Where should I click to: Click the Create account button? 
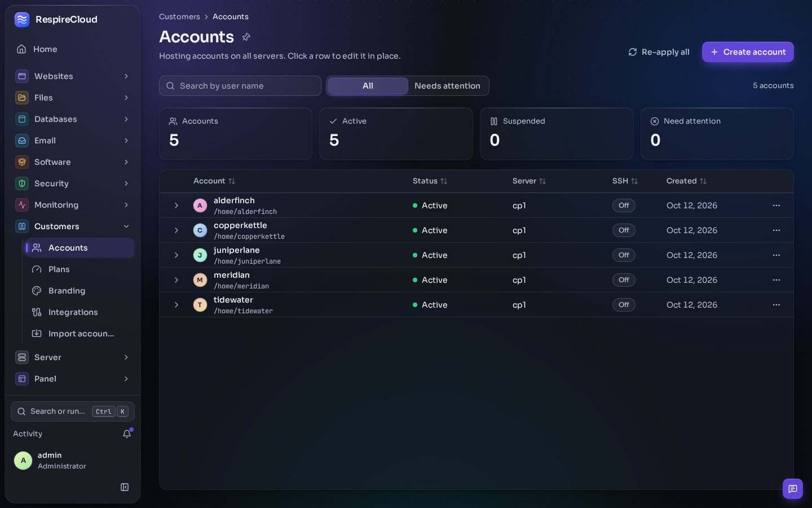tap(748, 52)
